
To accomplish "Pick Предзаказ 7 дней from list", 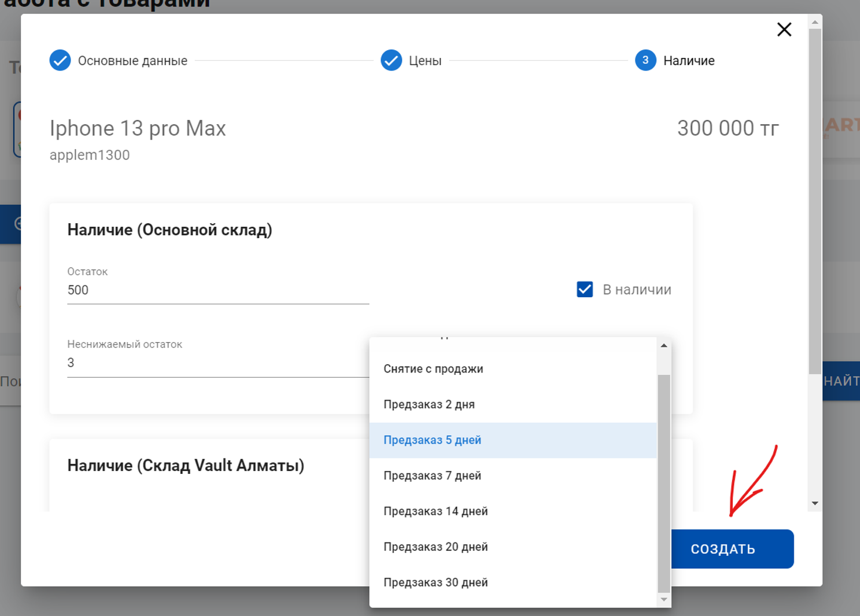I will click(432, 476).
